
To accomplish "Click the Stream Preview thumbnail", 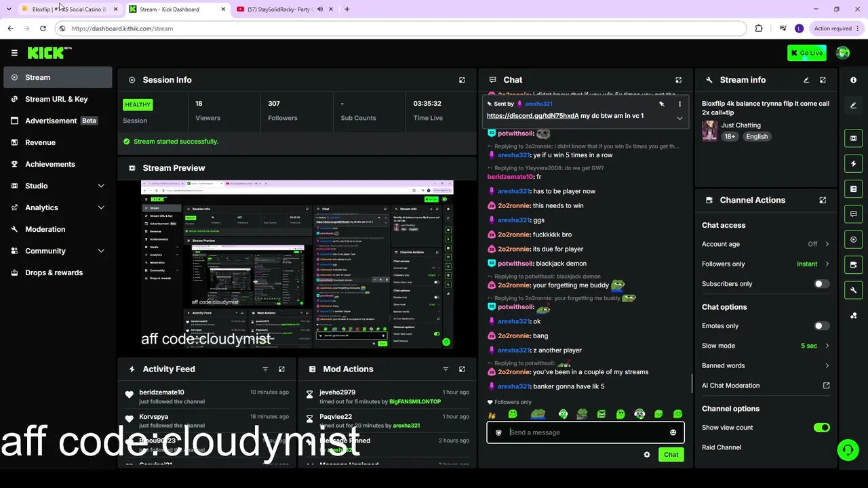I will (297, 265).
